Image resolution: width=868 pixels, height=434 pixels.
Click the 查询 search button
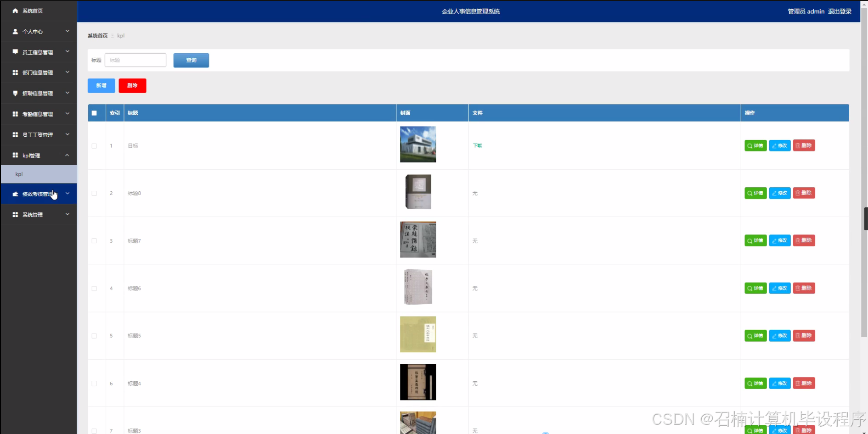[x=191, y=60]
